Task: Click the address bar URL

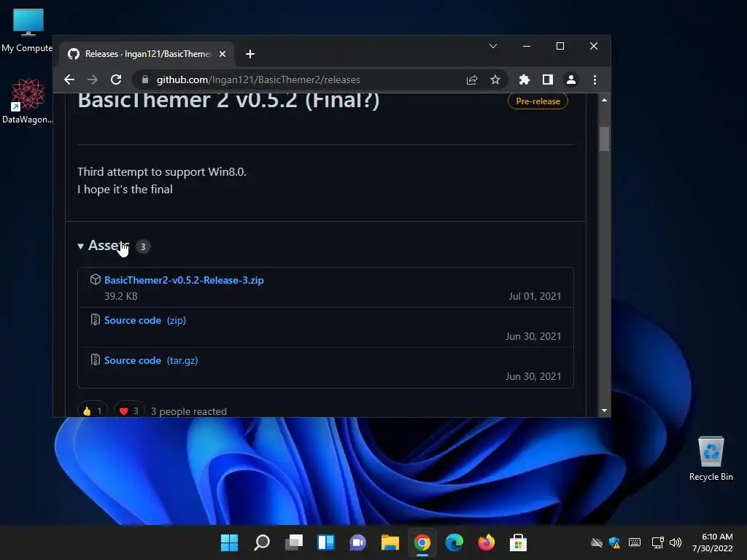Action: click(258, 79)
